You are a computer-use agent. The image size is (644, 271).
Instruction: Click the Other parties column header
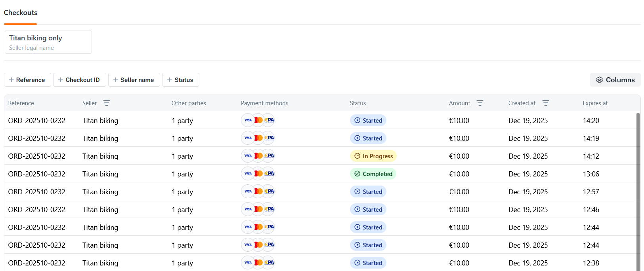(189, 103)
